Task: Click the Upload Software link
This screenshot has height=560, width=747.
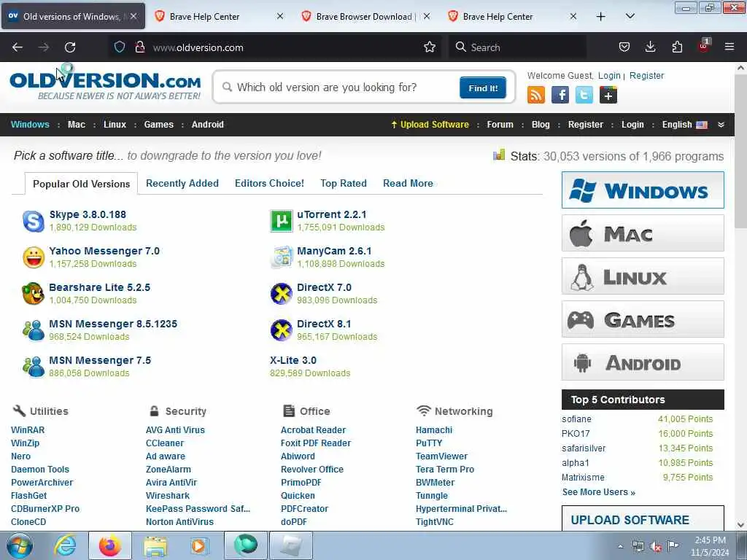Action: [430, 124]
